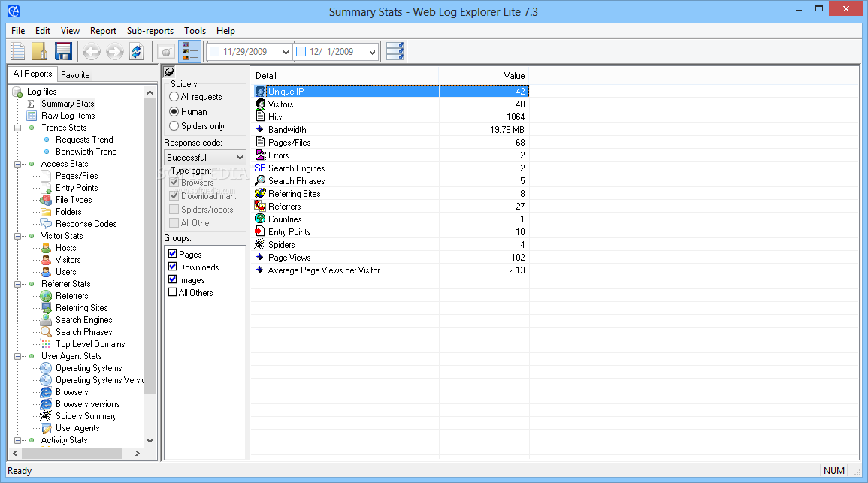
Task: Open Browsers report in tree
Action: pyautogui.click(x=72, y=392)
